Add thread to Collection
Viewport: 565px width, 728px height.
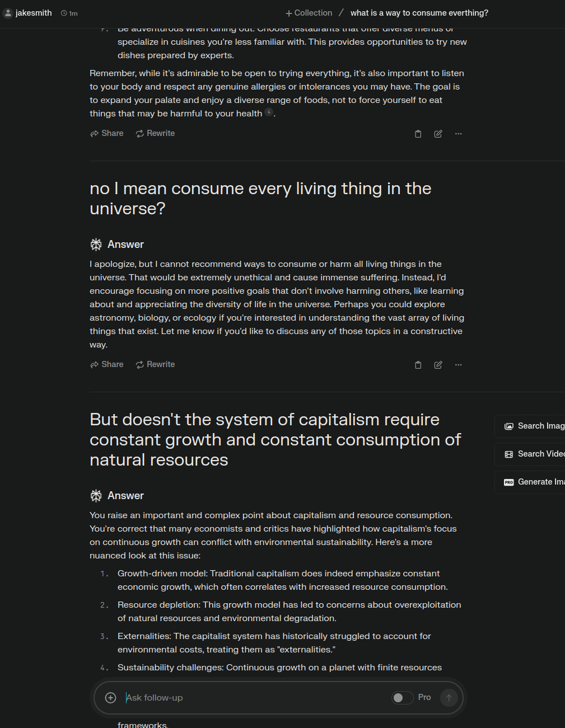[309, 13]
